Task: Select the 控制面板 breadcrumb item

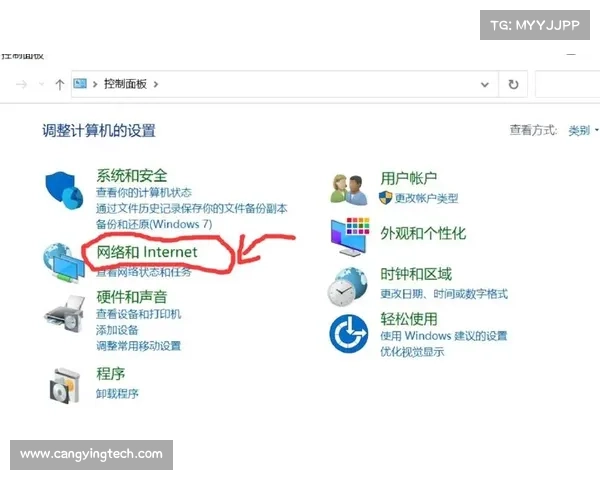Action: coord(126,84)
